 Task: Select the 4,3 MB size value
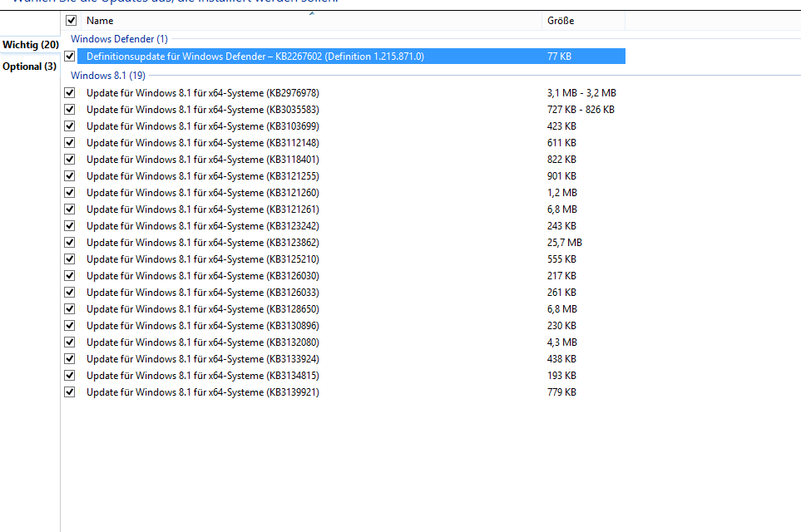(x=562, y=342)
